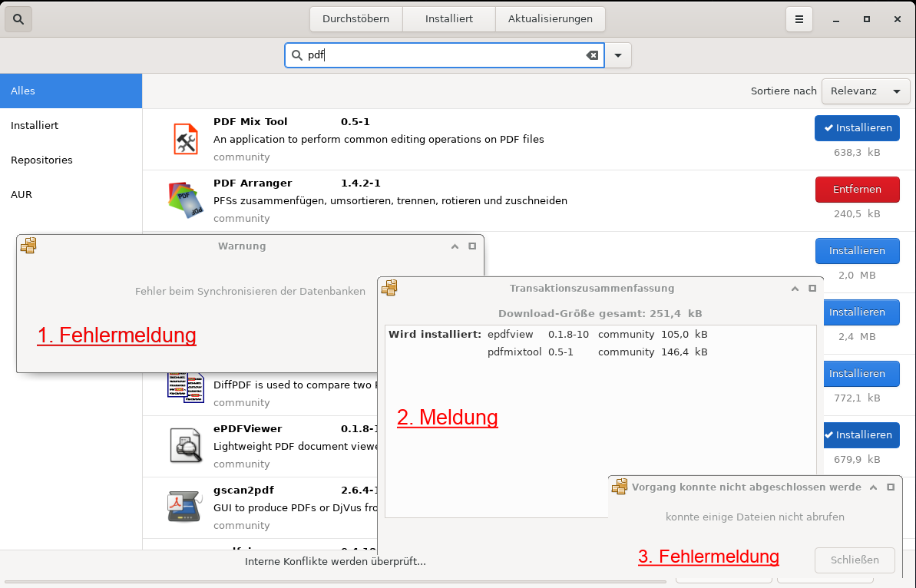Screen dimensions: 916x588
Task: Open the hamburger menu
Action: tap(799, 19)
